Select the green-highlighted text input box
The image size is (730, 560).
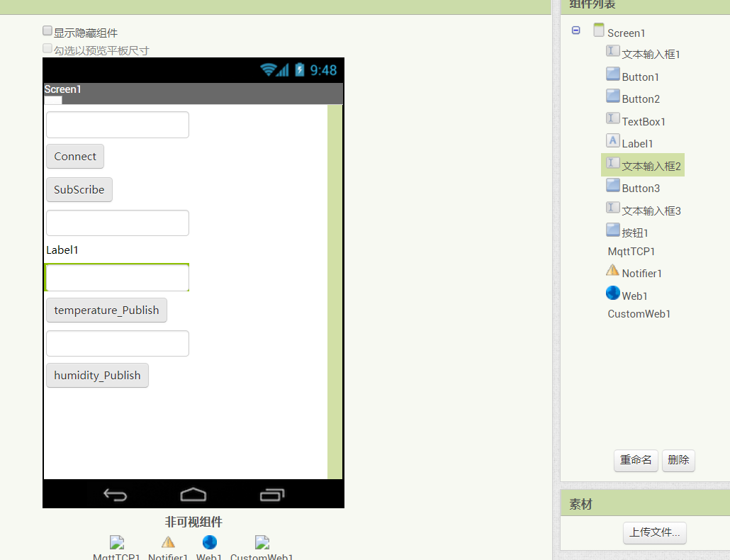coord(117,277)
